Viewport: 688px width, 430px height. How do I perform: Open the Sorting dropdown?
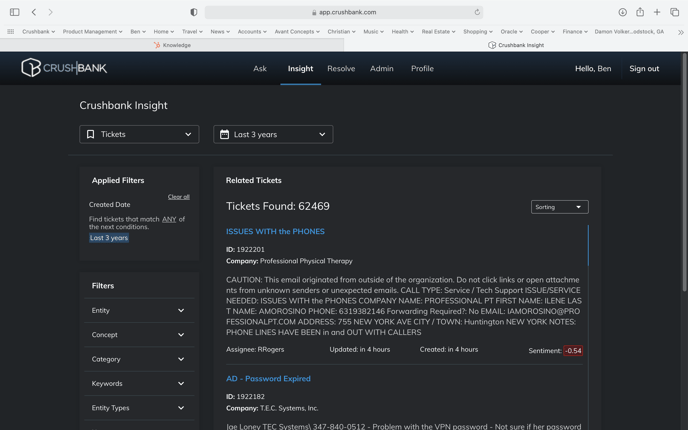pyautogui.click(x=559, y=207)
